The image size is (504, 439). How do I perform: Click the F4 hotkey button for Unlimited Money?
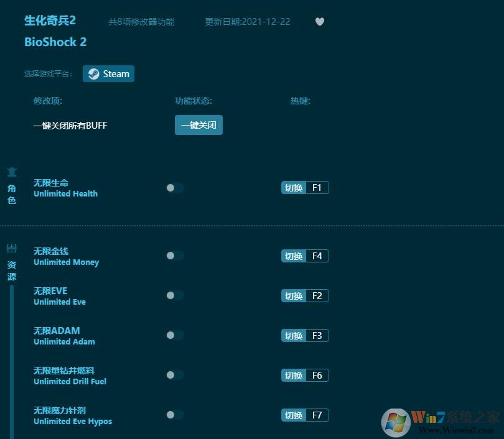tap(305, 256)
